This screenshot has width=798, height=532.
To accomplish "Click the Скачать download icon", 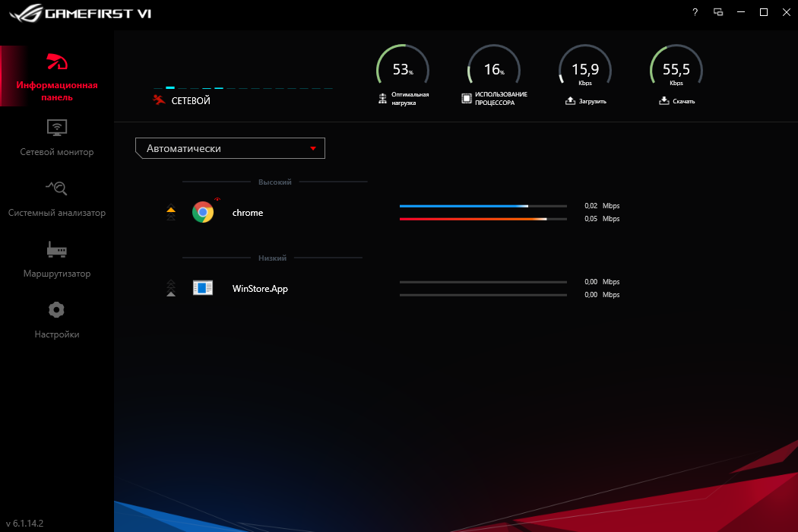I will (663, 98).
